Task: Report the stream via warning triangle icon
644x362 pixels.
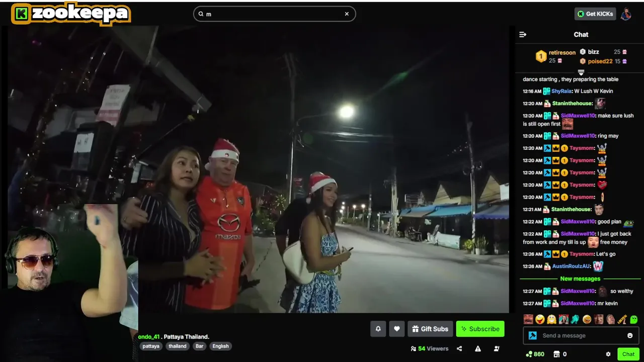Action: pyautogui.click(x=478, y=348)
